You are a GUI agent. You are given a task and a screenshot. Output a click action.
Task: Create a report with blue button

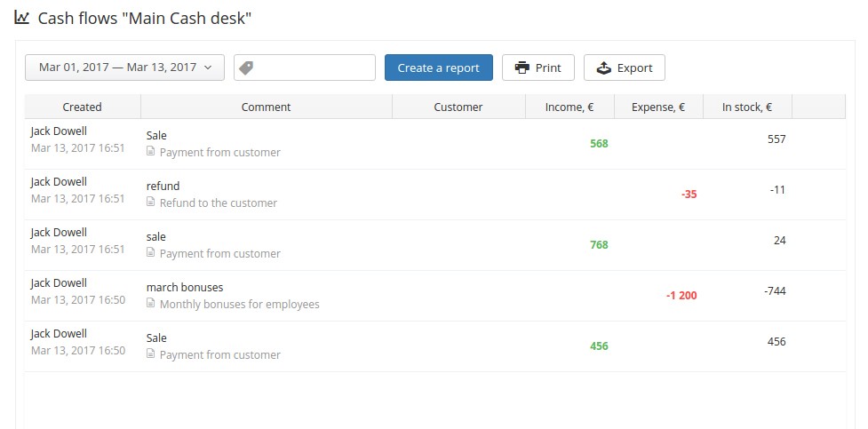pyautogui.click(x=438, y=68)
